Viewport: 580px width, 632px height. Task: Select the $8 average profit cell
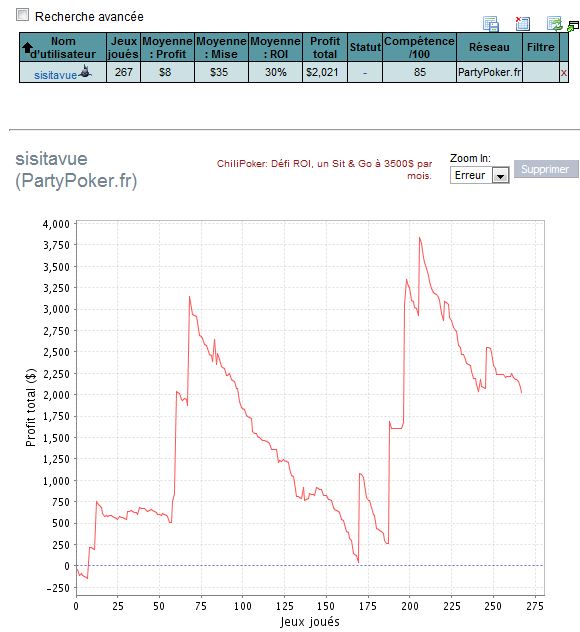pos(167,72)
